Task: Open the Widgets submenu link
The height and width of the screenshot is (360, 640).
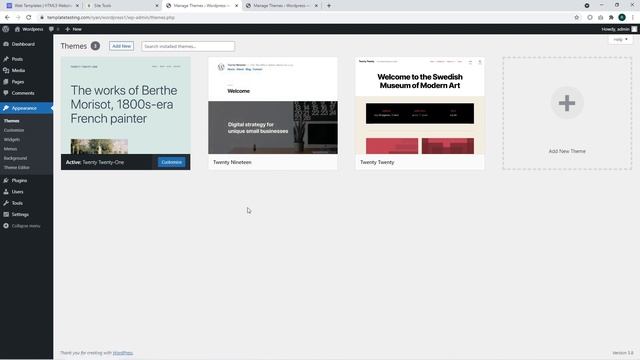Action: [12, 140]
